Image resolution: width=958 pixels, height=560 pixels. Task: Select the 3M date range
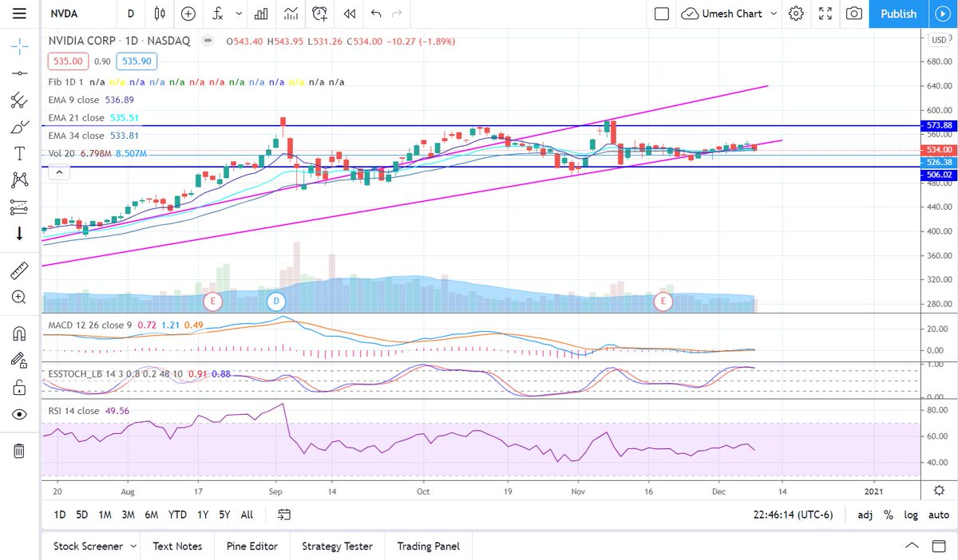(128, 515)
